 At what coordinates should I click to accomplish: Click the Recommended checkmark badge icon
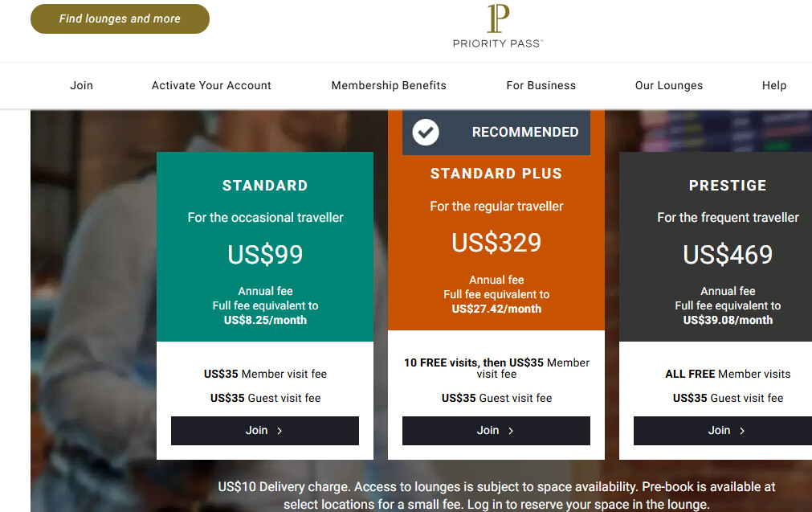[426, 132]
